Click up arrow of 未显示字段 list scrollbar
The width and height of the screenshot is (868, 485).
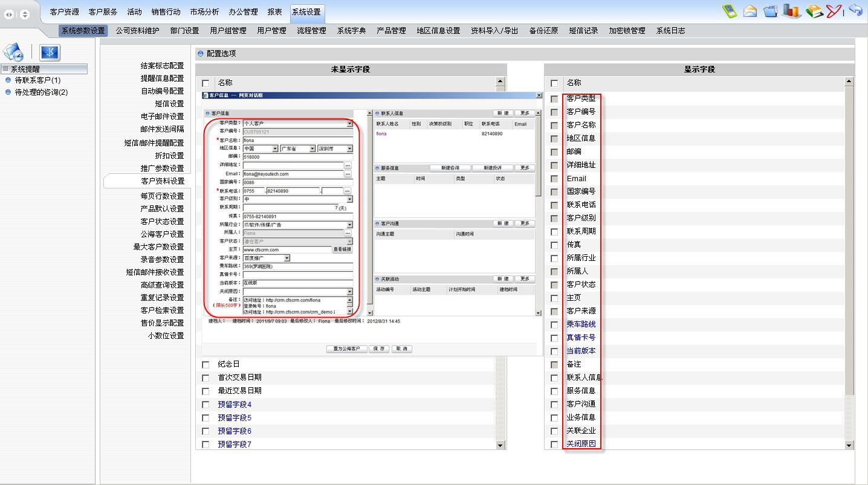(500, 82)
